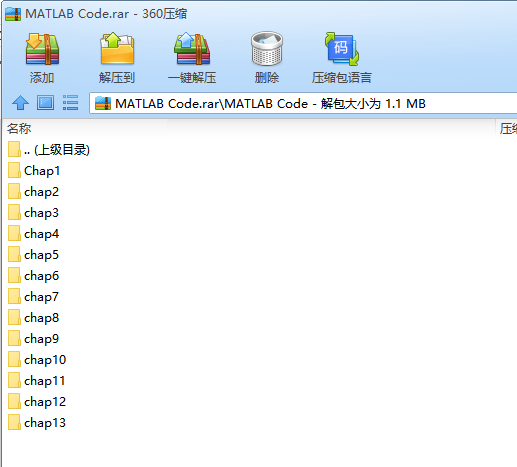Select the chap6 folder
The image size is (517, 467).
(34, 276)
